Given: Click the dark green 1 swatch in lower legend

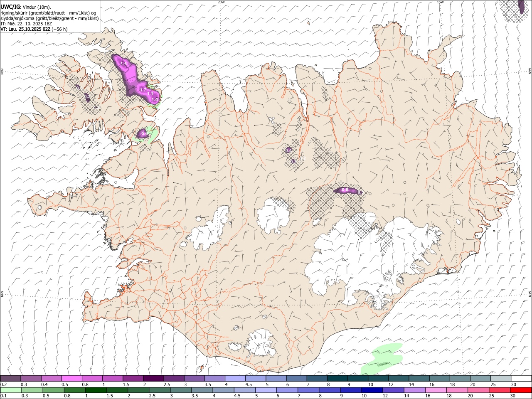Looking at the screenshot, I should pyautogui.click(x=96, y=390).
